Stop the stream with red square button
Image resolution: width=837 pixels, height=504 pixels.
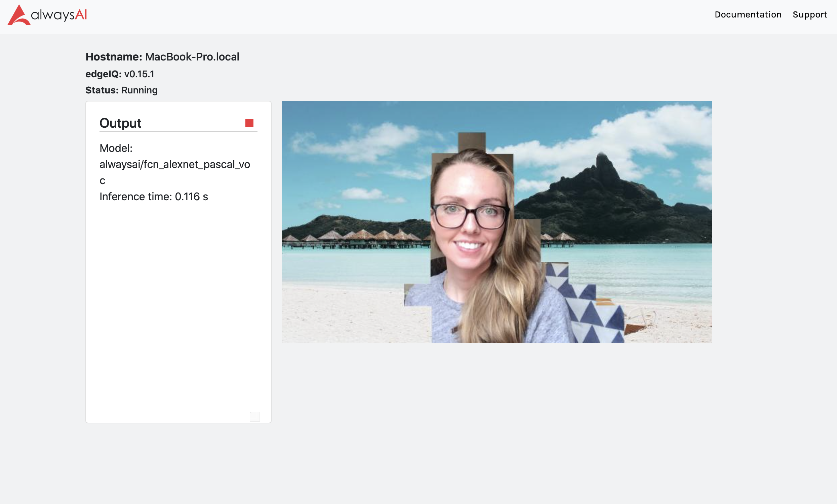[249, 123]
